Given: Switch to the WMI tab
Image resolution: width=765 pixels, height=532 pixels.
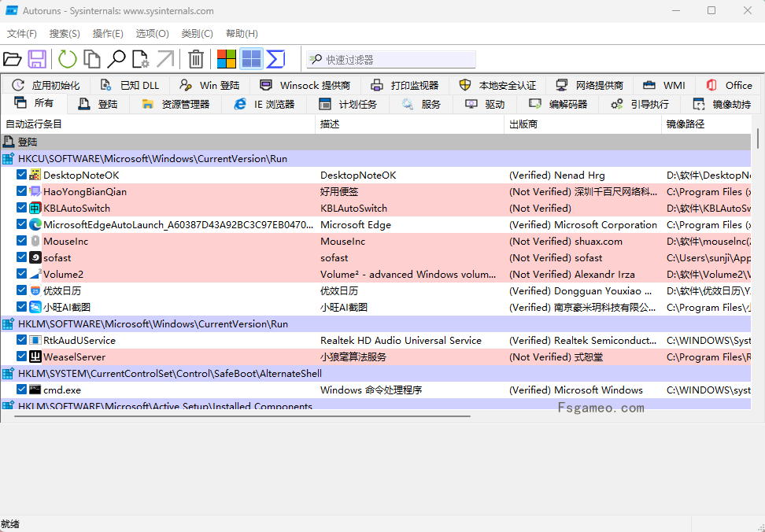Looking at the screenshot, I should click(664, 85).
